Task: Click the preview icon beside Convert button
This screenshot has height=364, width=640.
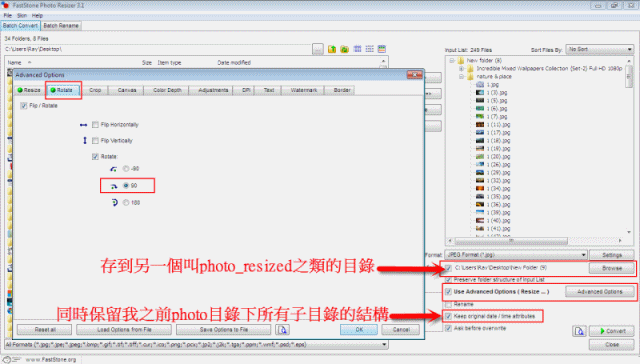Action: [579, 331]
